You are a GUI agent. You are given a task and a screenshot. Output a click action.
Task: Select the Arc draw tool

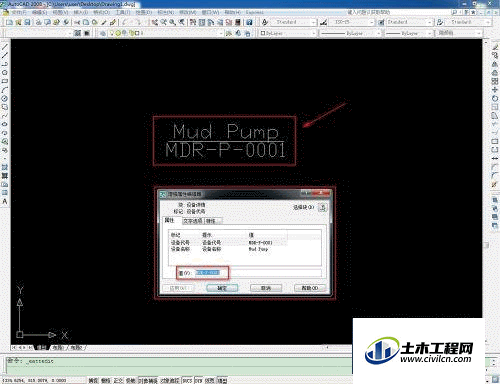[x=5, y=90]
